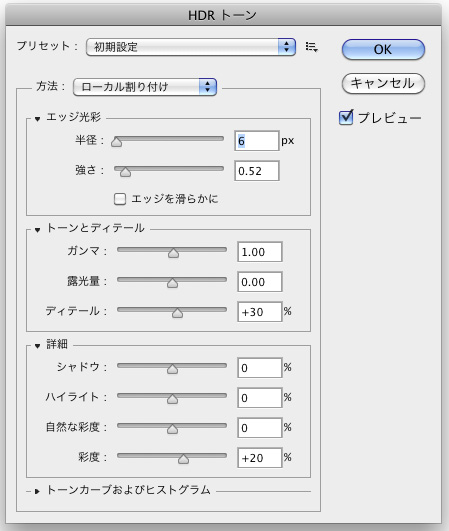The height and width of the screenshot is (531, 449).
Task: Click the 半径 px input field
Action: (x=257, y=141)
